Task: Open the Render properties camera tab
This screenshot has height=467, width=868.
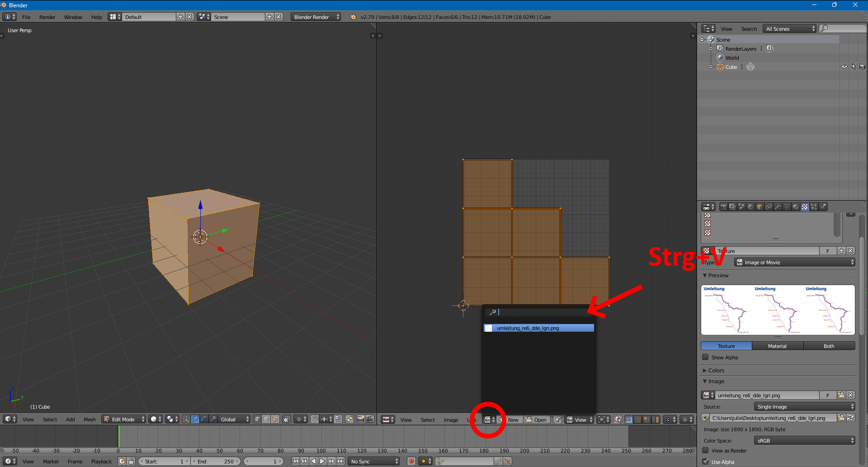Action: pos(724,207)
